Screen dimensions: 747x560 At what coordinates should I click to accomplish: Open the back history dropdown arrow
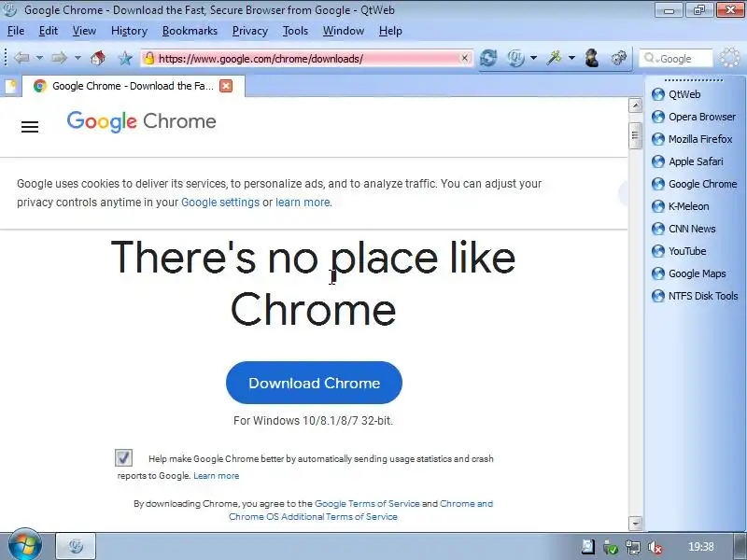coord(39,58)
